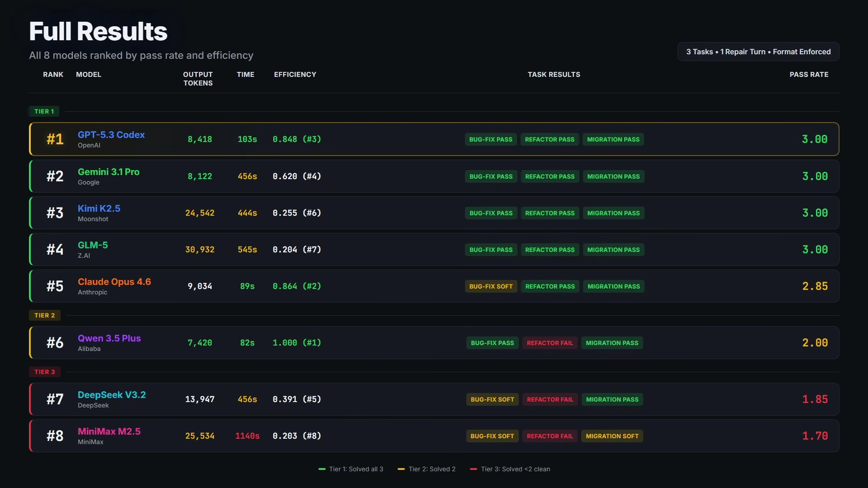Click the BUG-FIX SOFT badge for Claude Opus 4.6
The width and height of the screenshot is (868, 488).
click(x=491, y=286)
